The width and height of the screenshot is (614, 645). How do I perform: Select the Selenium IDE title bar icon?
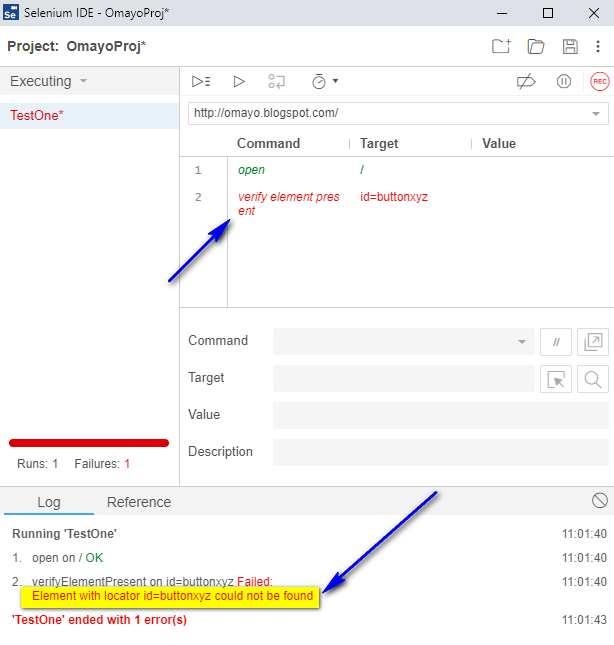pos(11,12)
